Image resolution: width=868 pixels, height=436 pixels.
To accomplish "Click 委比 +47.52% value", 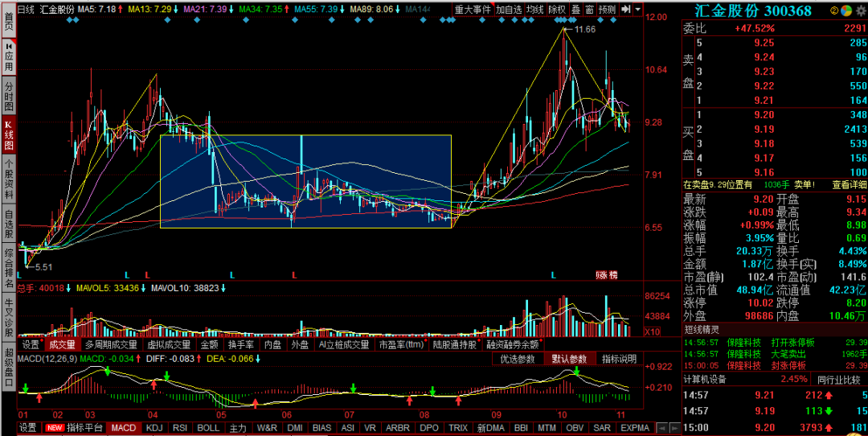I will point(755,29).
